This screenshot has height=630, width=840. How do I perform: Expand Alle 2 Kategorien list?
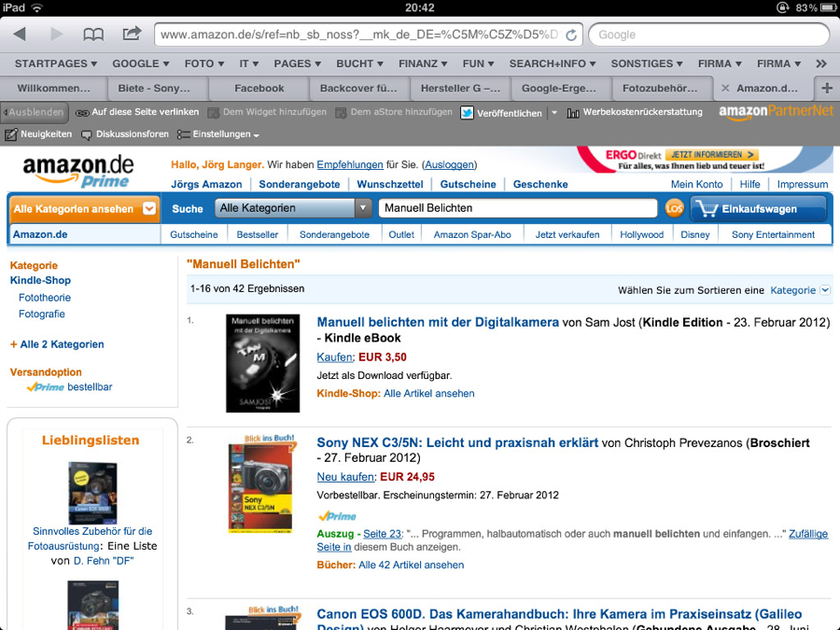[57, 344]
